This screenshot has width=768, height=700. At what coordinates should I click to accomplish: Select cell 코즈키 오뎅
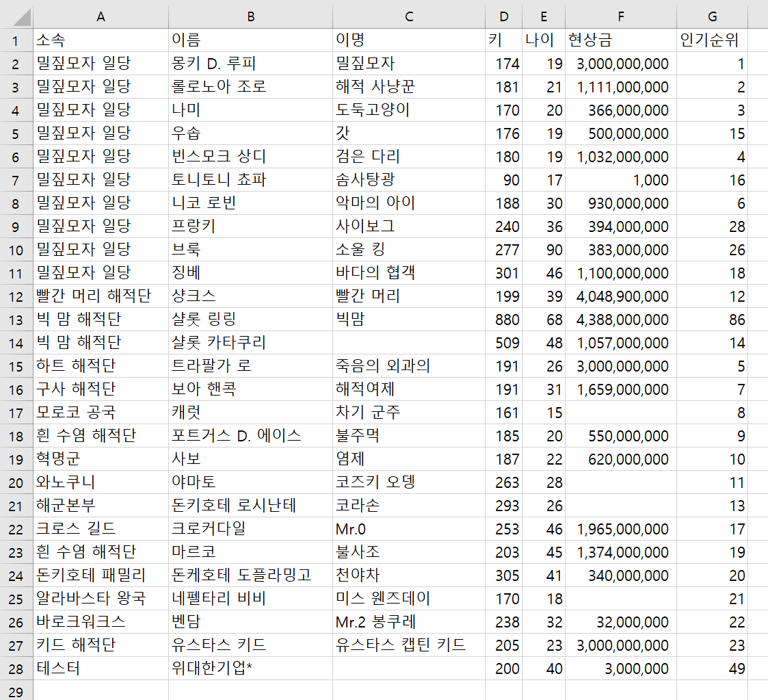click(x=409, y=483)
